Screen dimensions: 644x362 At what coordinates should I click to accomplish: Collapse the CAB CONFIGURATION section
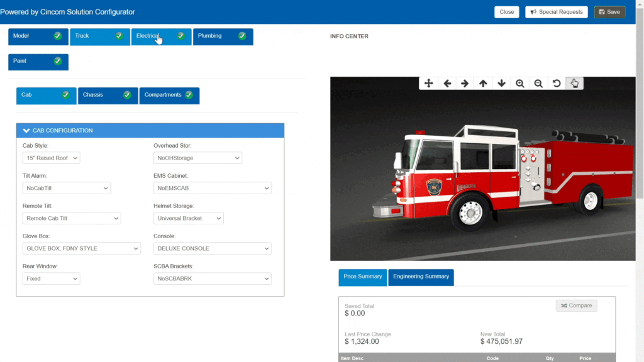(26, 130)
